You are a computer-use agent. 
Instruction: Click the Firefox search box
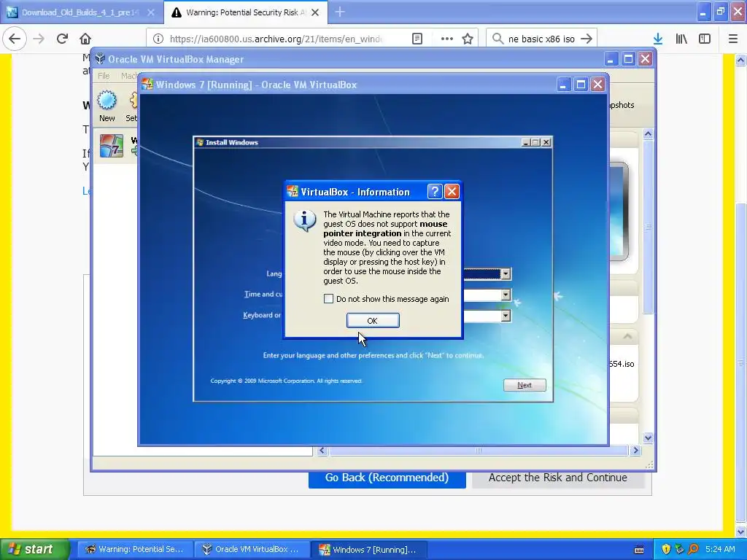[541, 39]
